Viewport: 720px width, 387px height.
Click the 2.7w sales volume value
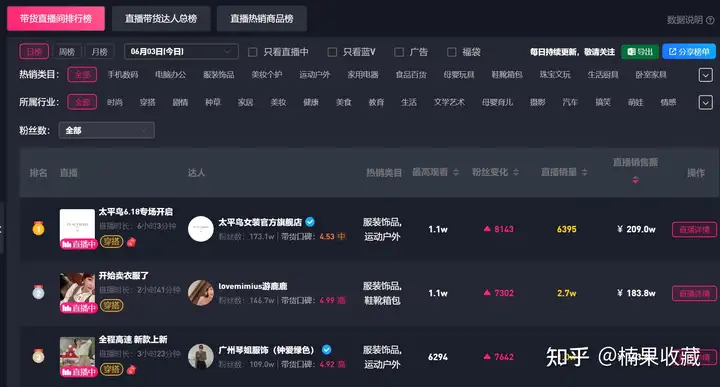point(567,293)
